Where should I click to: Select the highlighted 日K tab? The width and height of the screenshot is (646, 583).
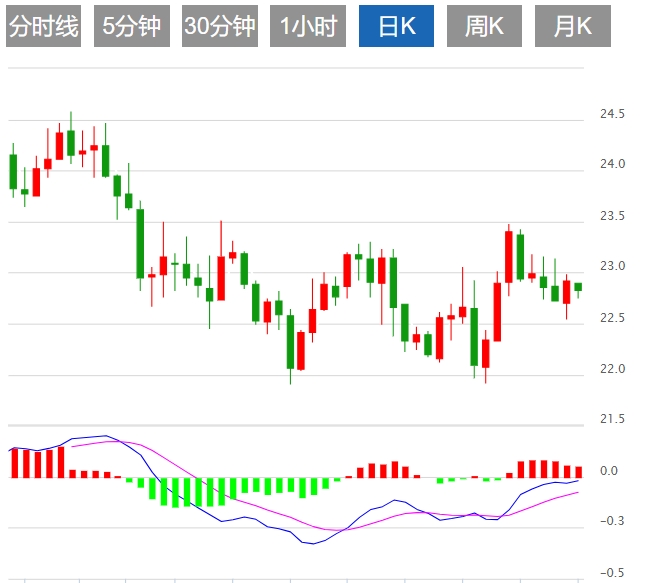click(x=396, y=27)
